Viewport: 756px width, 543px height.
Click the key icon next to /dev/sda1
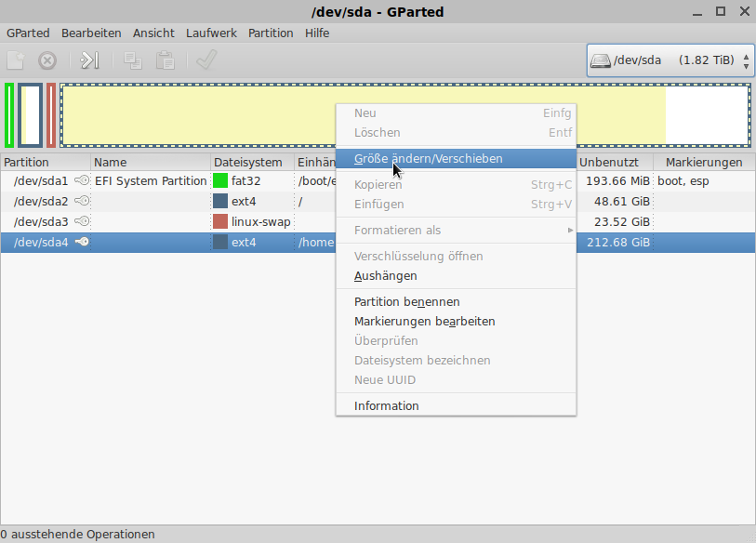tap(82, 181)
